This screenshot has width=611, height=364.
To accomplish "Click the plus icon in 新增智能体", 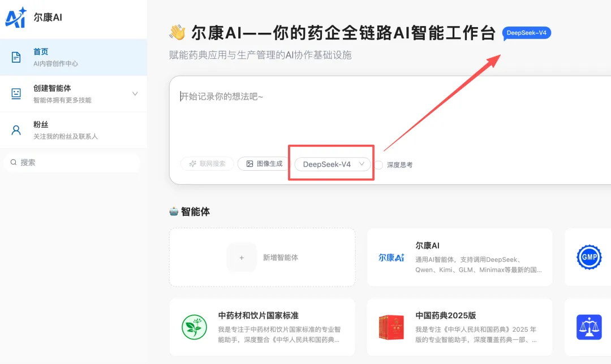I will [242, 257].
